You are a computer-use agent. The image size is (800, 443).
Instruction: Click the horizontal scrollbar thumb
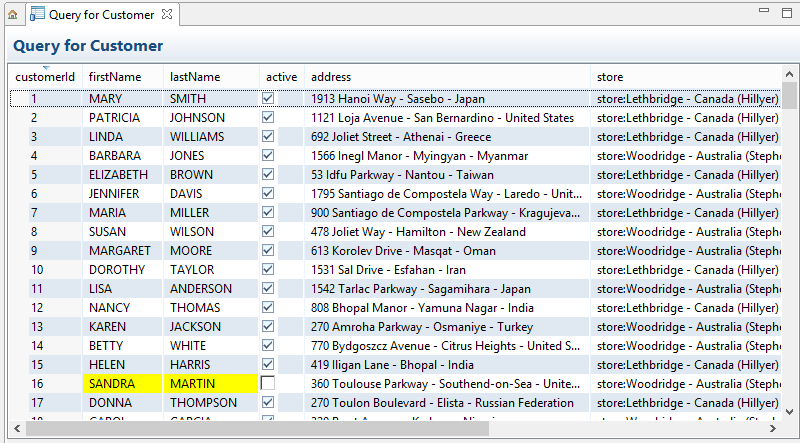tap(260, 428)
